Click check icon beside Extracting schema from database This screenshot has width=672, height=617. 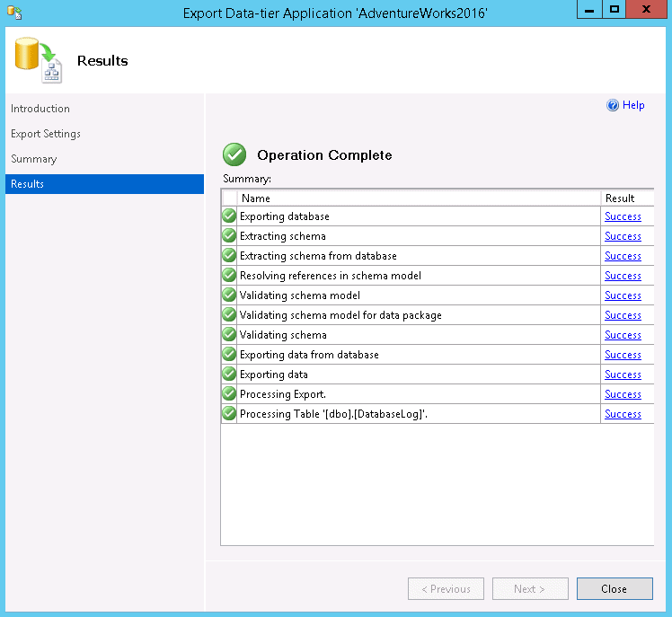point(229,255)
